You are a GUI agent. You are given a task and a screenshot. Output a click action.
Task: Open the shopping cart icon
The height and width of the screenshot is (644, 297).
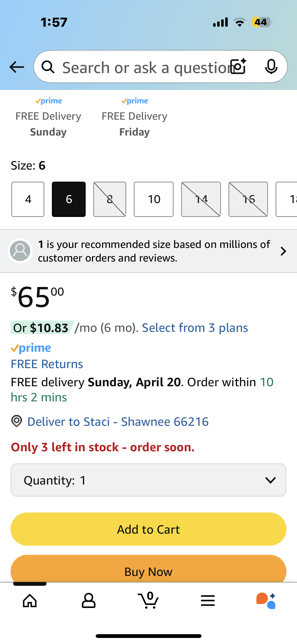148,600
